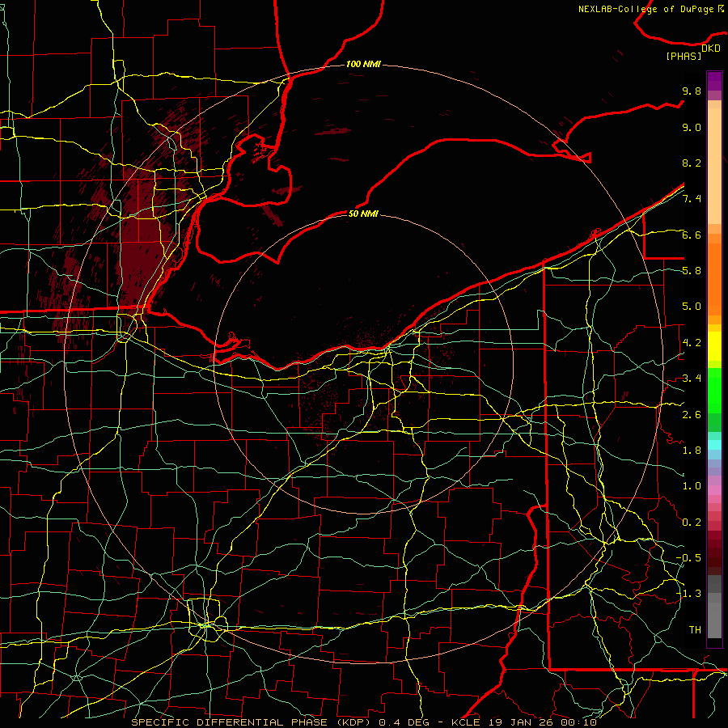
Task: Click the "KCLE" radar site identifier
Action: coord(465,722)
